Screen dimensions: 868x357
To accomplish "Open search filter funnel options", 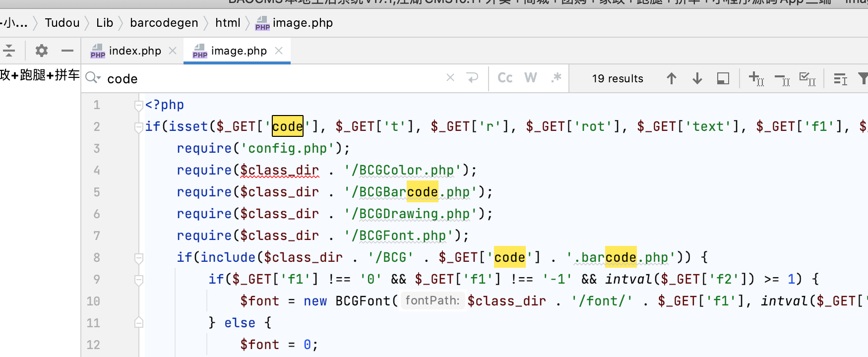I will click(864, 78).
